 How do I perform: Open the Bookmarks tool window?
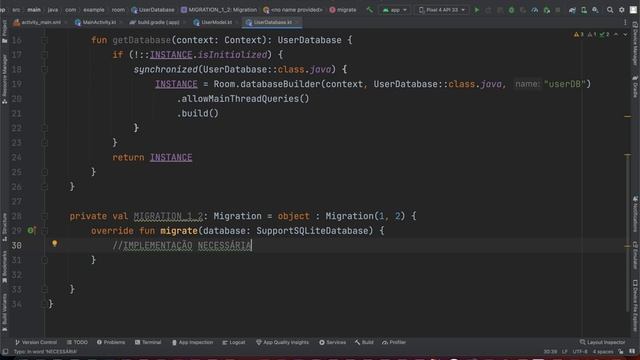click(x=4, y=267)
